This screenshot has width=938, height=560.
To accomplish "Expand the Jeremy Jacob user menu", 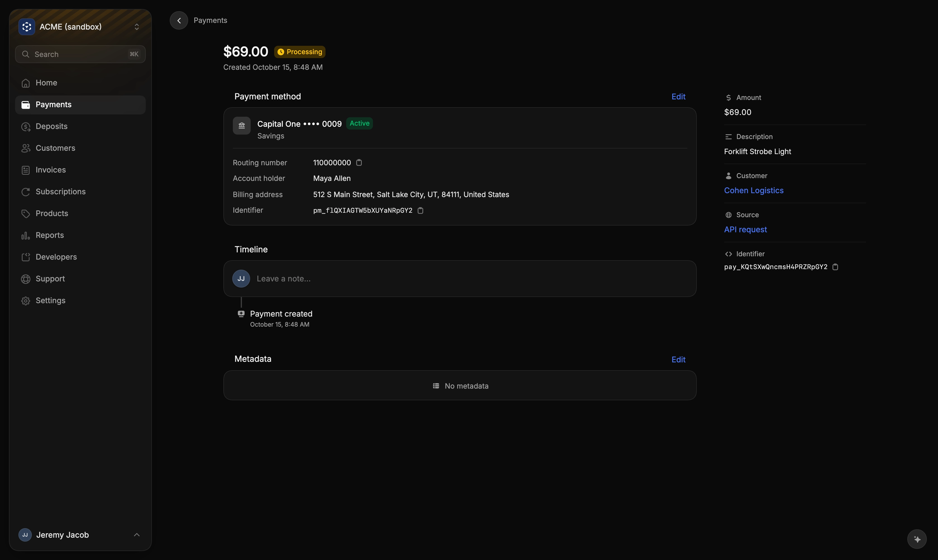I will pyautogui.click(x=137, y=535).
